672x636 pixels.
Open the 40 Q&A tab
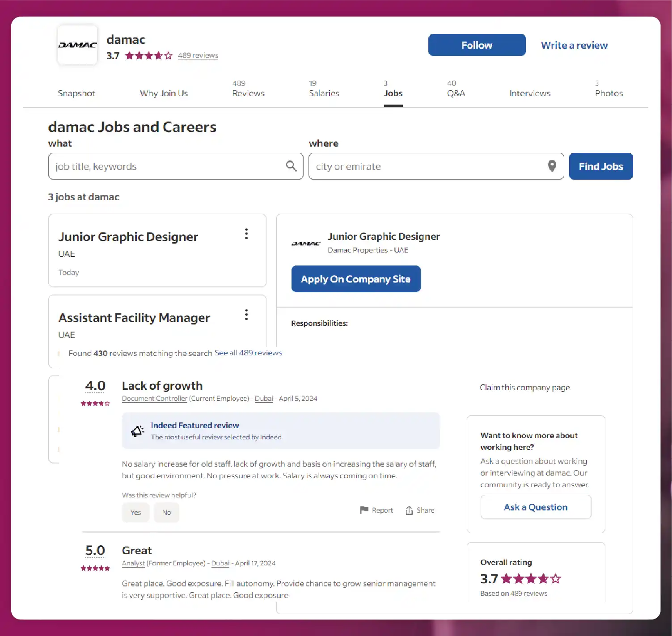point(456,89)
